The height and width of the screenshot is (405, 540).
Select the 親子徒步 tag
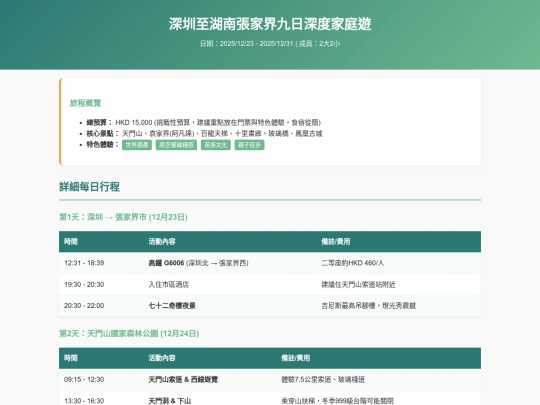[250, 145]
